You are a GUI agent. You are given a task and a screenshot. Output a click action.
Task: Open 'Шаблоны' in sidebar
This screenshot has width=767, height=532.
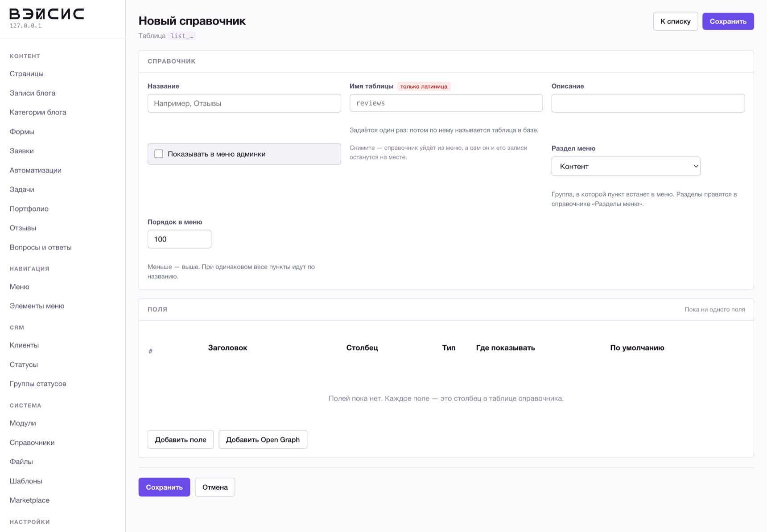coord(26,481)
